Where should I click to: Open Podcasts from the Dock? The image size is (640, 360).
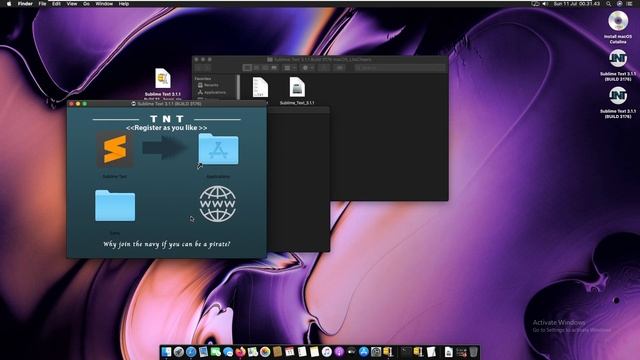(x=339, y=351)
